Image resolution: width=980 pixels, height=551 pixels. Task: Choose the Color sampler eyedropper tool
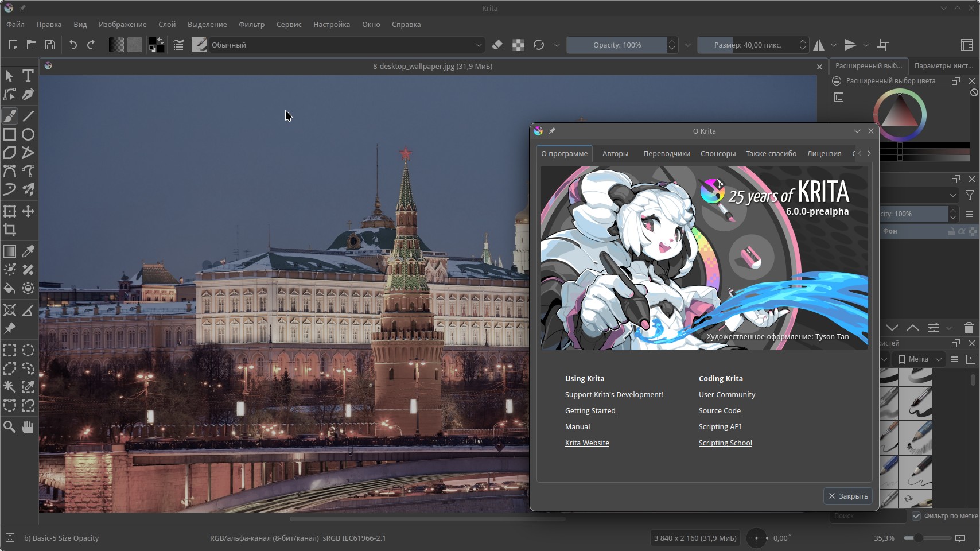28,251
